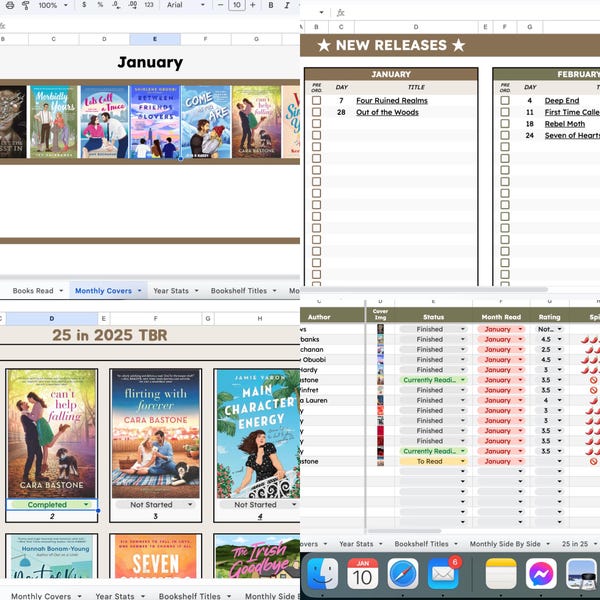Switch to the Books Read sheet tab
This screenshot has height=600, width=600.
(x=33, y=291)
